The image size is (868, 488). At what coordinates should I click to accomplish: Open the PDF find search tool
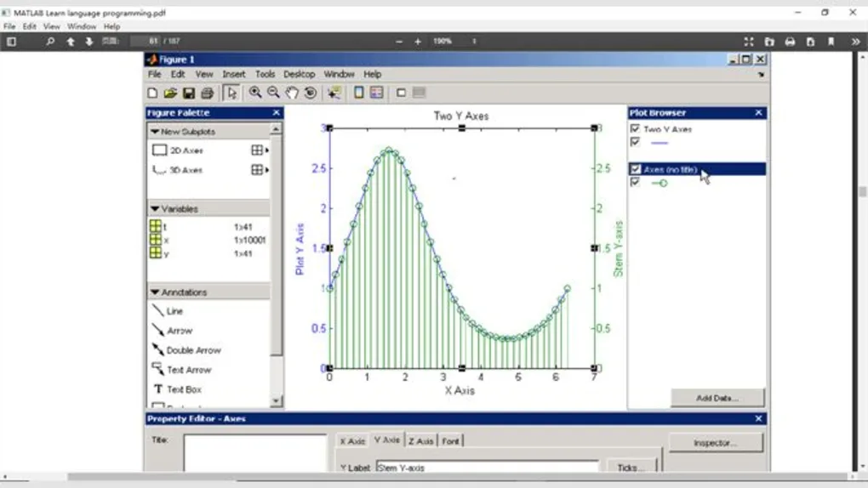pyautogui.click(x=50, y=42)
